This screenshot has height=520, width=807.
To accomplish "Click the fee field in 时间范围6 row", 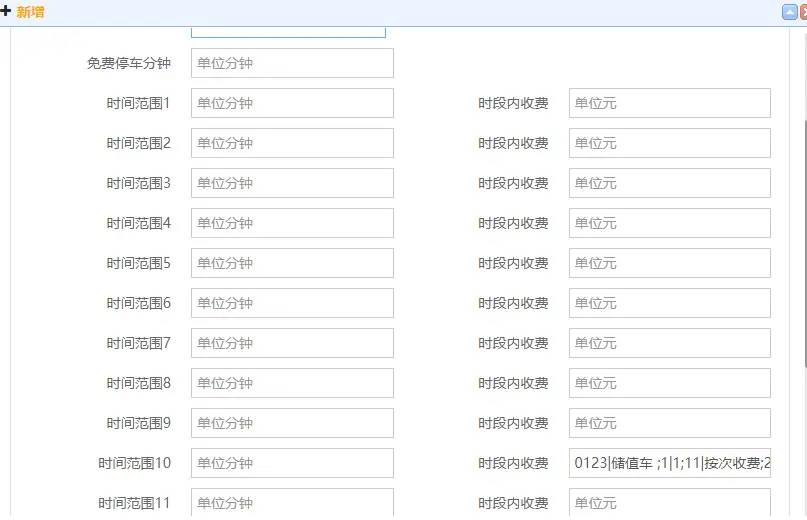I will [669, 303].
